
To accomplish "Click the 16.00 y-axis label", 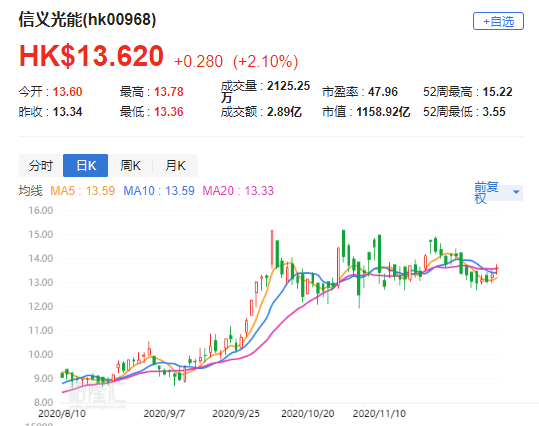I will click(x=41, y=210).
